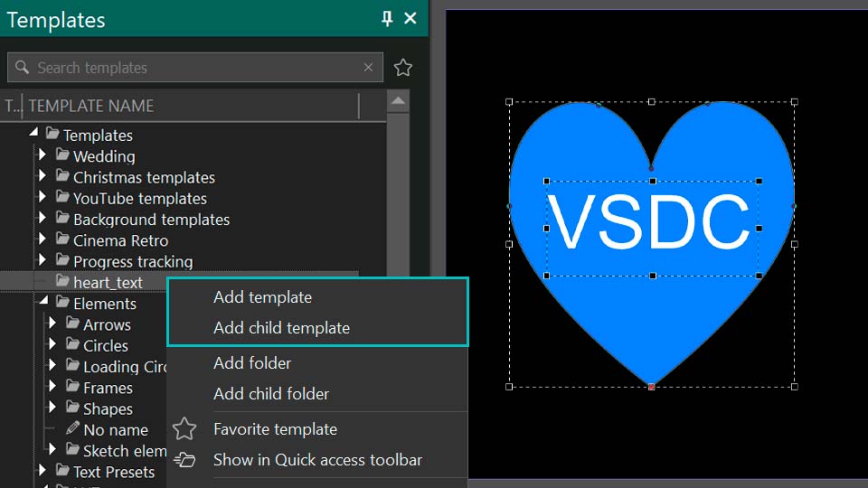Click the heart's red bottom anchor point
The width and height of the screenshot is (868, 488).
652,387
